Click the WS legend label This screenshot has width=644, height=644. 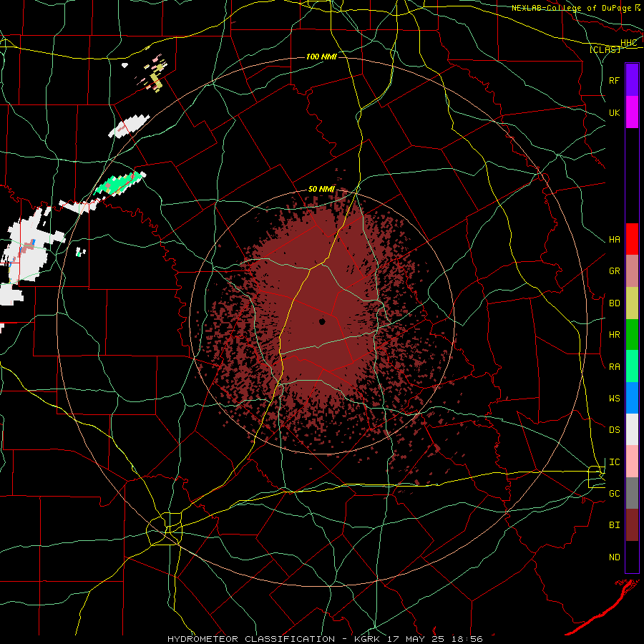614,398
